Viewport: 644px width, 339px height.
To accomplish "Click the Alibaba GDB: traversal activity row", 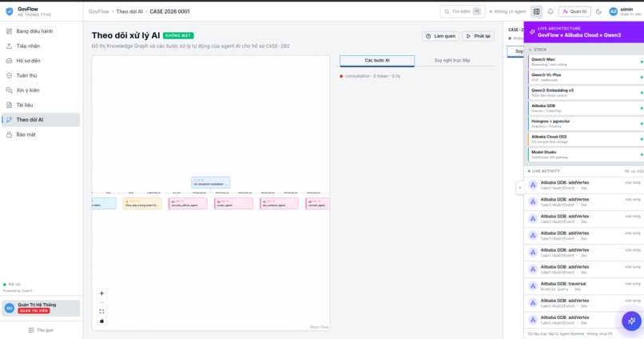I will pos(584,286).
